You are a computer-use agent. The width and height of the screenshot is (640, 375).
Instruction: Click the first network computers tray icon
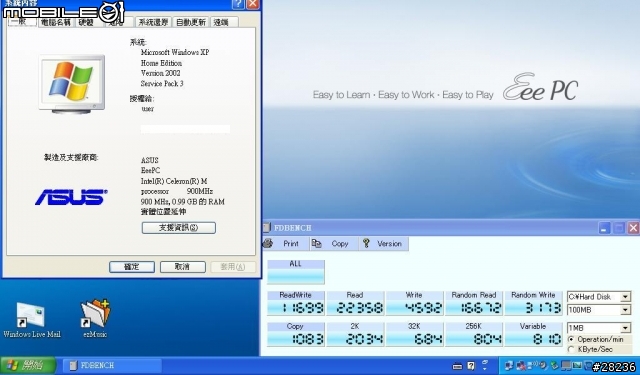pyautogui.click(x=509, y=366)
